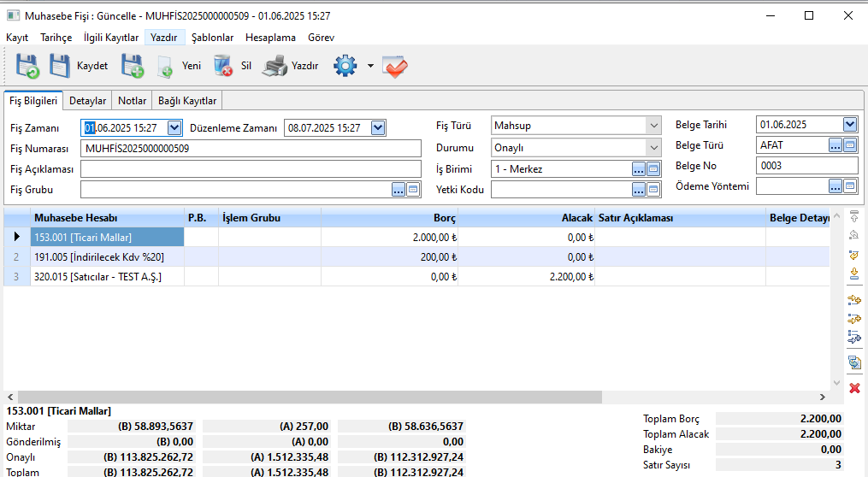This screenshot has width=868, height=477.
Task: Print the voucher with the Yazdır printer icon
Action: 291,66
